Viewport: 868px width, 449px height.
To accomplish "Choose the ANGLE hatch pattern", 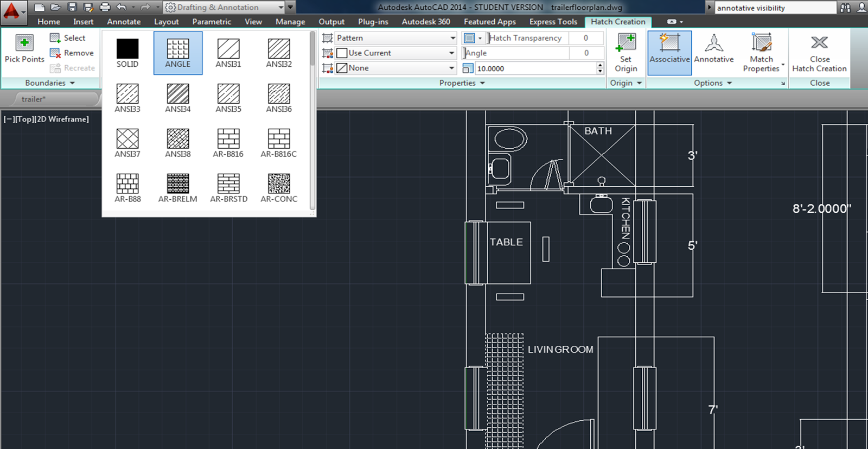I will coord(178,53).
